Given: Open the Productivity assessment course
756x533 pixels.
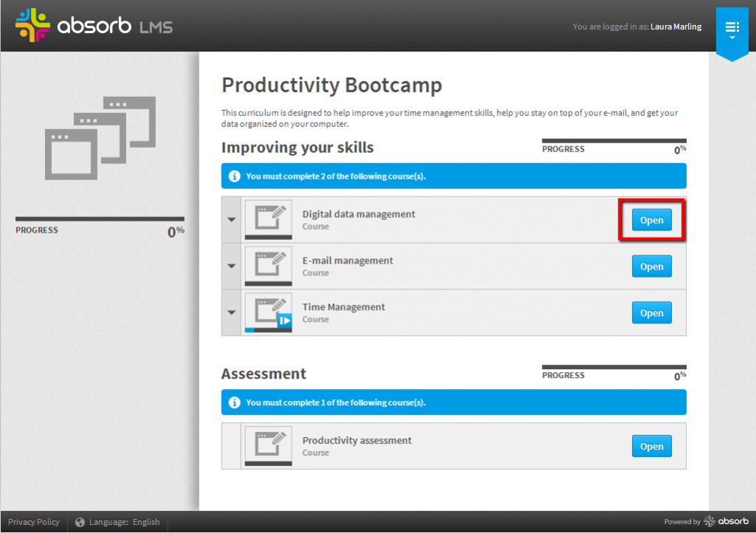Looking at the screenshot, I should [x=651, y=446].
